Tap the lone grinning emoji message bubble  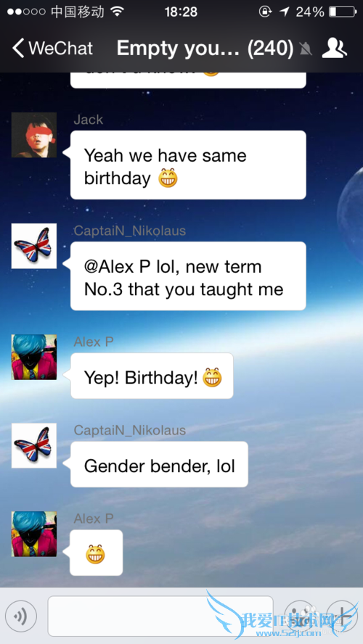click(97, 553)
